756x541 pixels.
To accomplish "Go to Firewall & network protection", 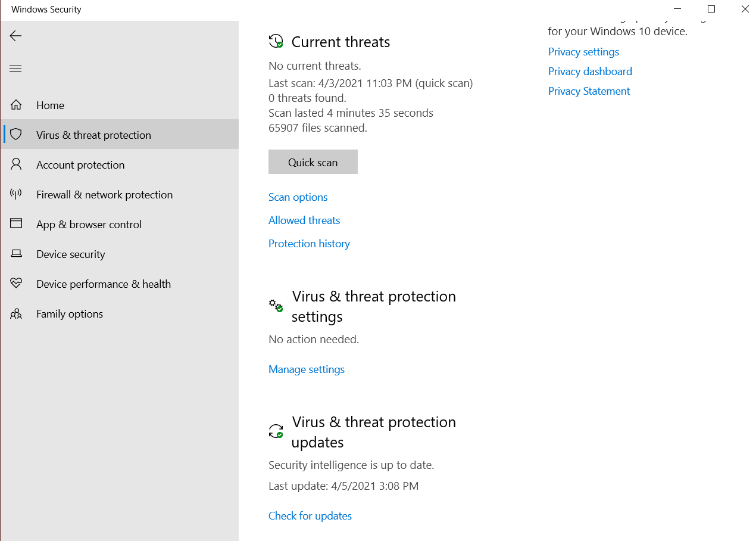I will [x=104, y=195].
